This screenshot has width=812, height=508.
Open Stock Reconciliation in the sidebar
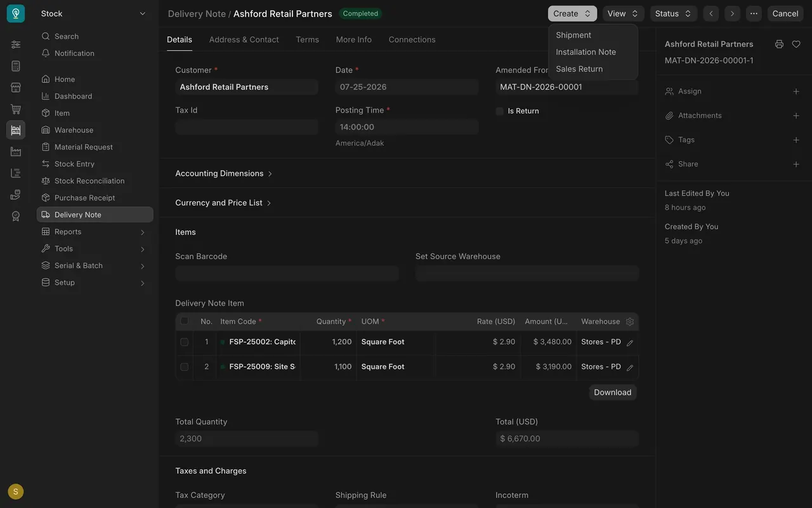click(95, 181)
